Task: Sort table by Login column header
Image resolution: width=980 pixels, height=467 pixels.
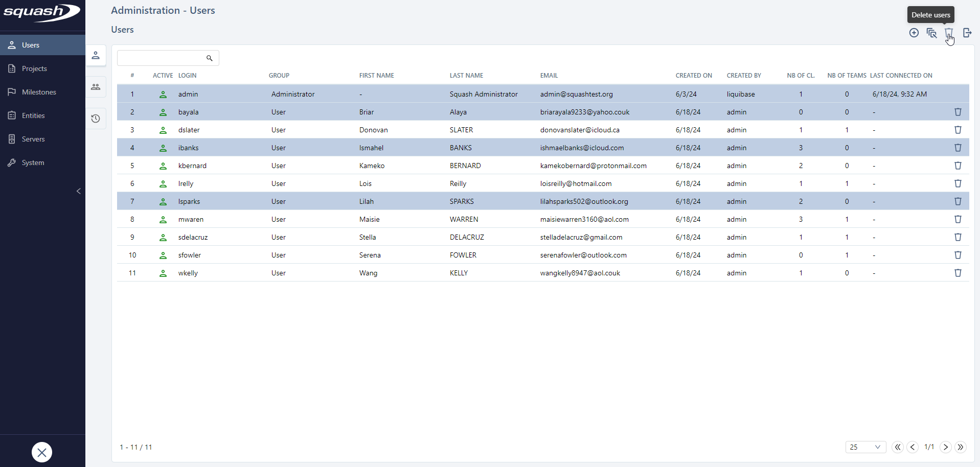Action: 187,76
